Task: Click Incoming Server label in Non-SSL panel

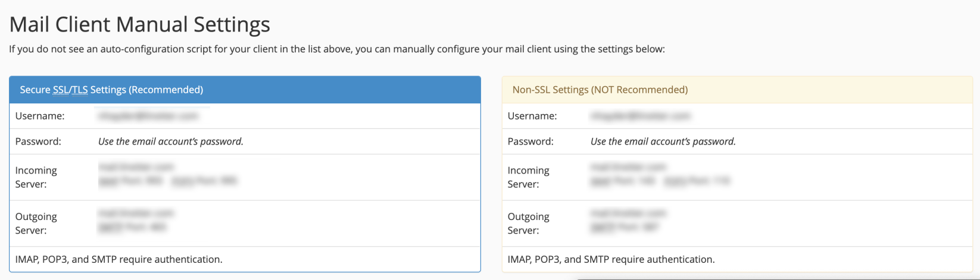Action: click(528, 177)
